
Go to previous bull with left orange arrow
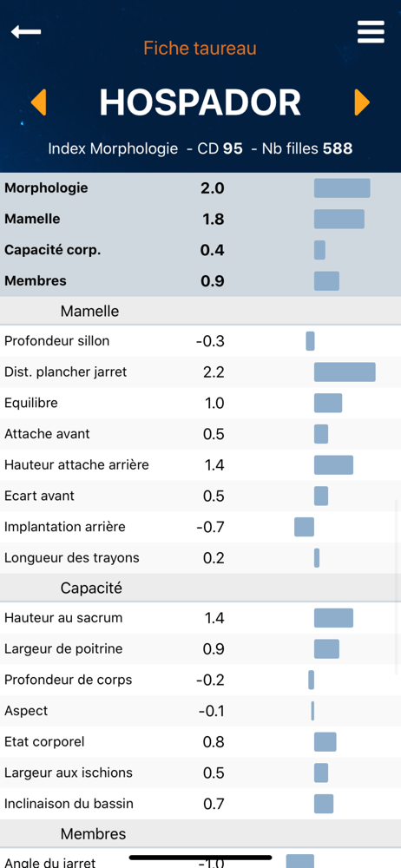38,102
